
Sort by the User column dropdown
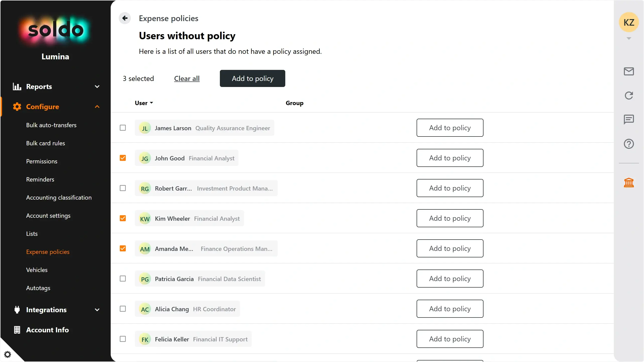[x=144, y=103]
